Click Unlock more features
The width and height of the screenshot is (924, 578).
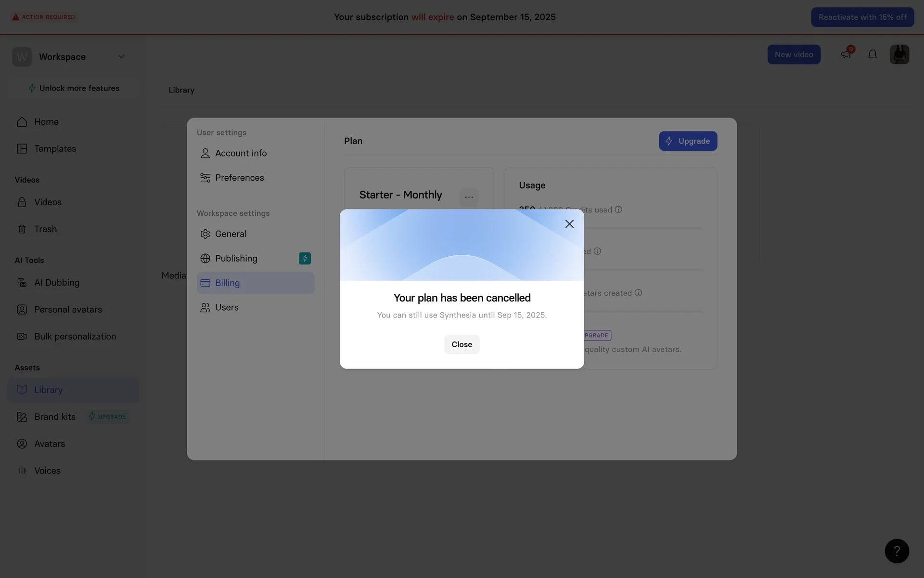coord(74,88)
